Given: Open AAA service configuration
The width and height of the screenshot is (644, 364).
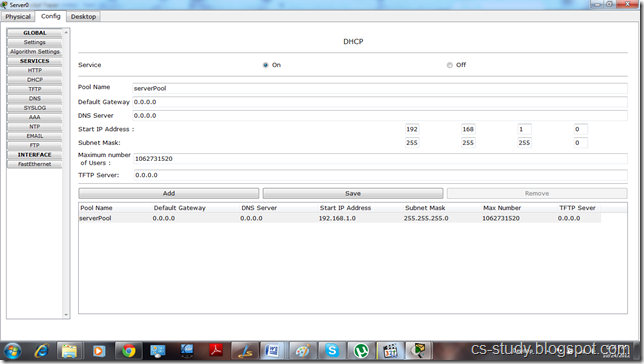Looking at the screenshot, I should 34,117.
